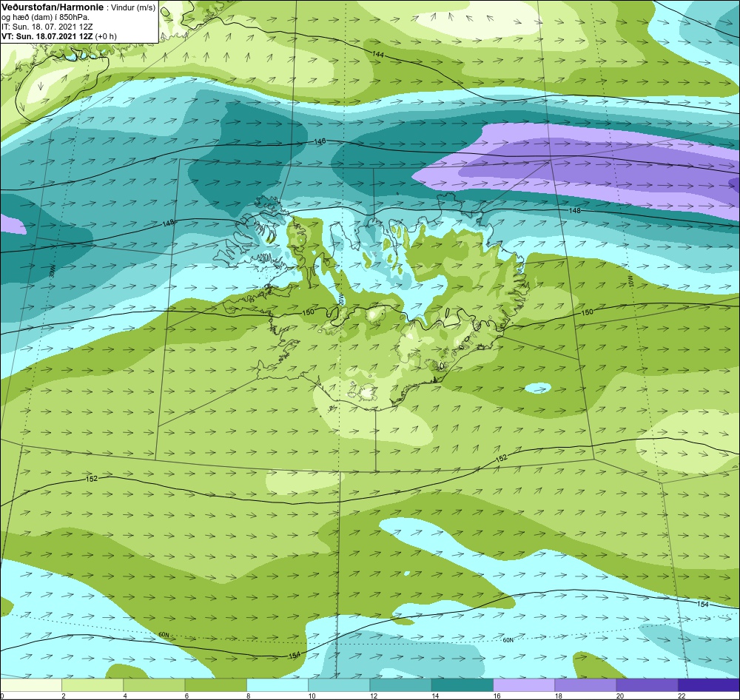Click the western 60N latitude label
Screen dimensions: 740x700
click(x=164, y=635)
